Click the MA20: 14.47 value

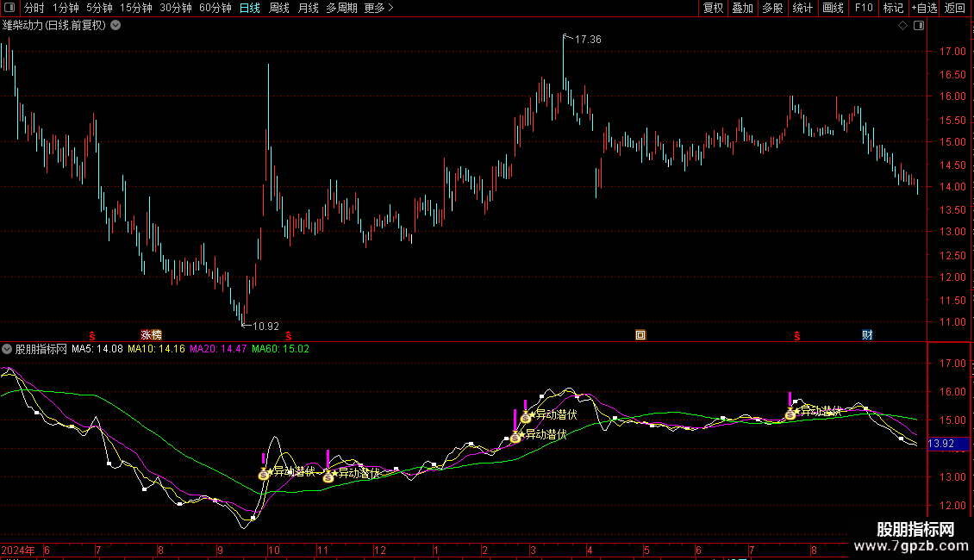click(x=218, y=349)
